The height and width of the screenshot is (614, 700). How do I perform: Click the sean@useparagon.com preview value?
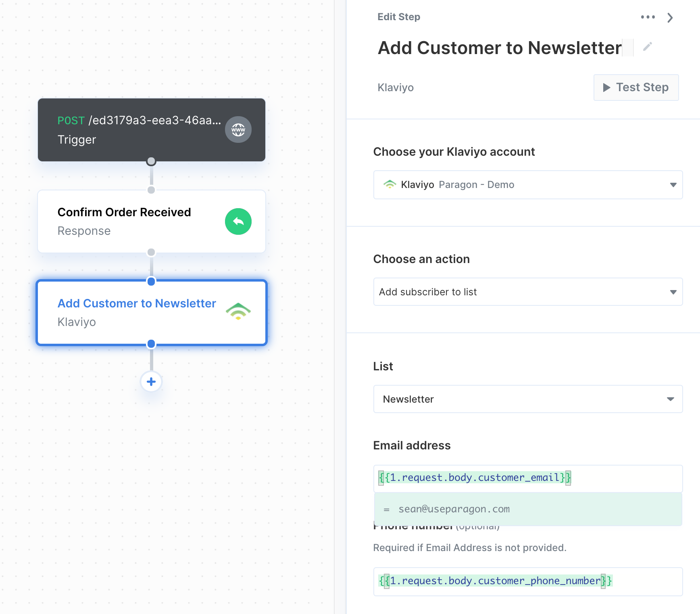tap(454, 509)
